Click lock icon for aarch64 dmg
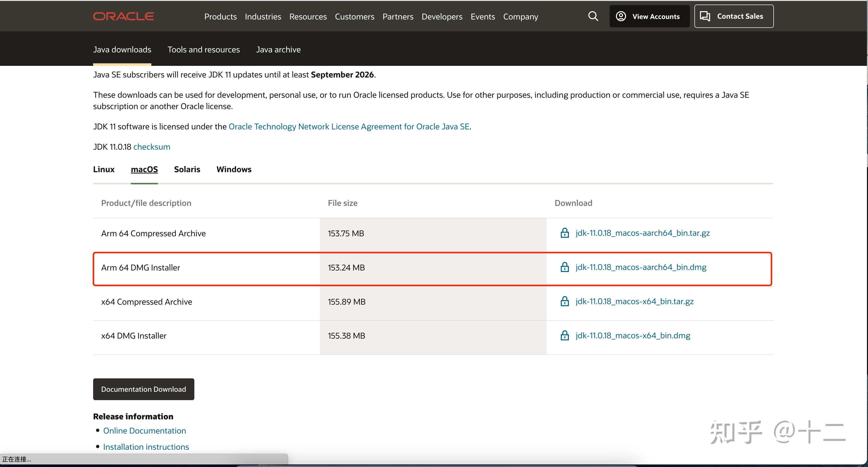Viewport: 868px width, 467px height. (565, 267)
